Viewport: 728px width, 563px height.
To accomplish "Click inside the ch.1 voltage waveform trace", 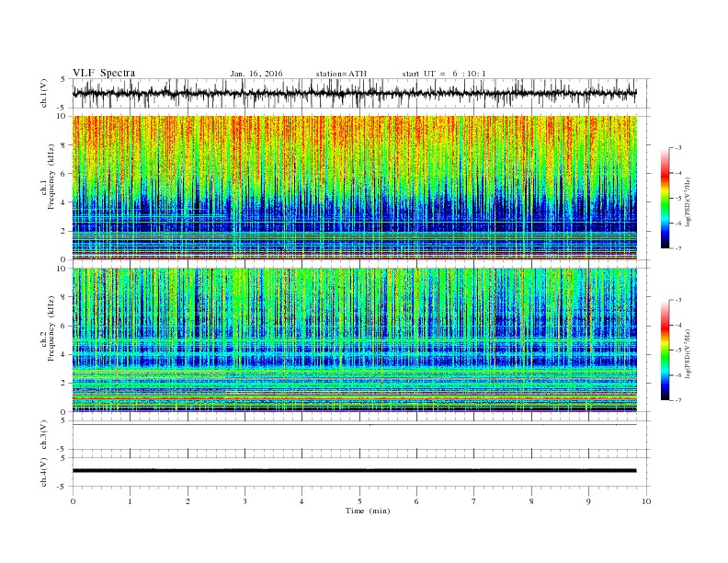I will point(354,93).
